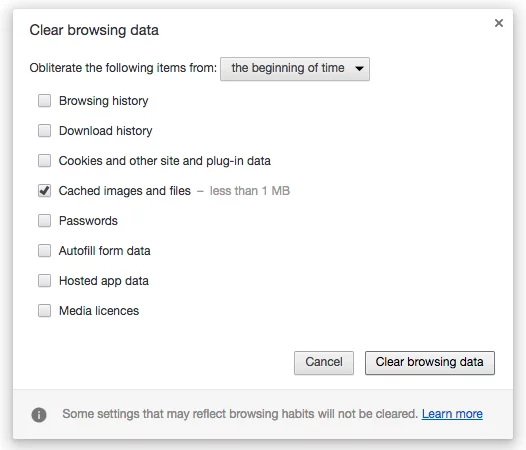Enable the Browsing history checkbox
The height and width of the screenshot is (450, 526).
pos(44,101)
